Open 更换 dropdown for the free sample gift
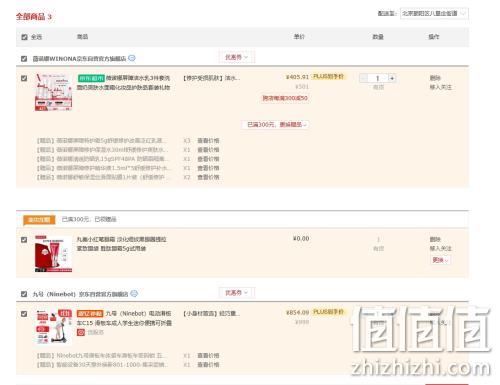This screenshot has height=385, width=500. coord(441,260)
